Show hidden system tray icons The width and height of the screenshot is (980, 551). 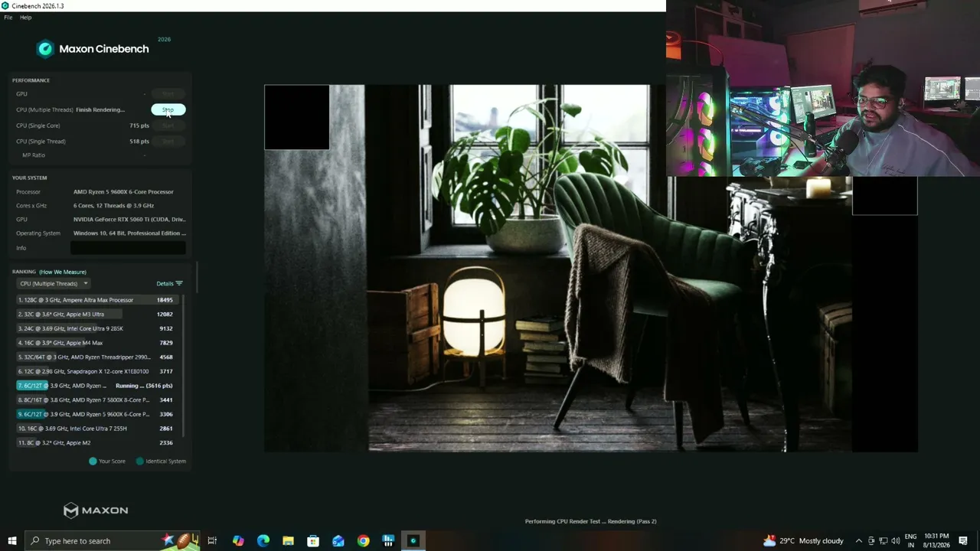tap(858, 541)
